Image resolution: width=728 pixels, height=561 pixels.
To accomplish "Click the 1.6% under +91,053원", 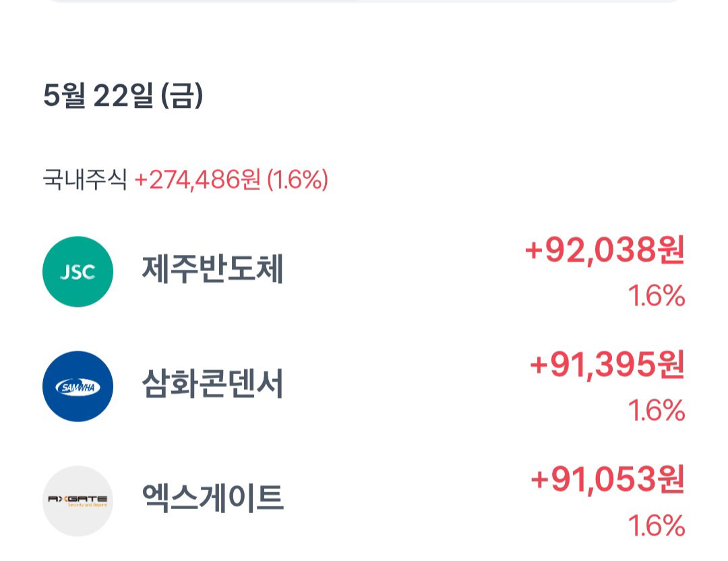I will [657, 525].
